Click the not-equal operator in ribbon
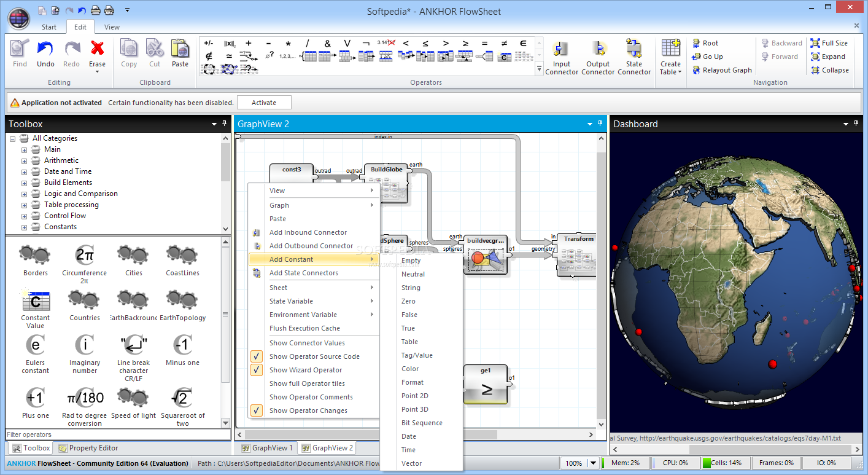 point(504,43)
